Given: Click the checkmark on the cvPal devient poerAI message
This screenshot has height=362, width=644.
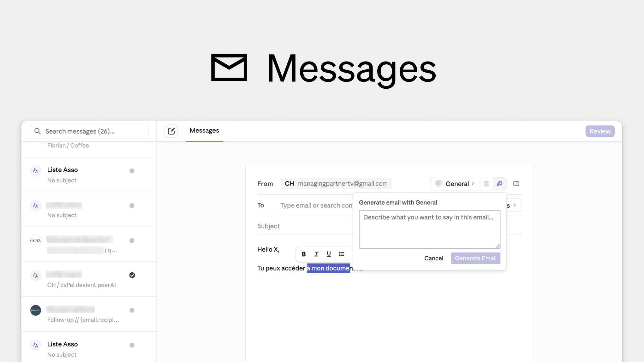Looking at the screenshot, I should click(132, 275).
